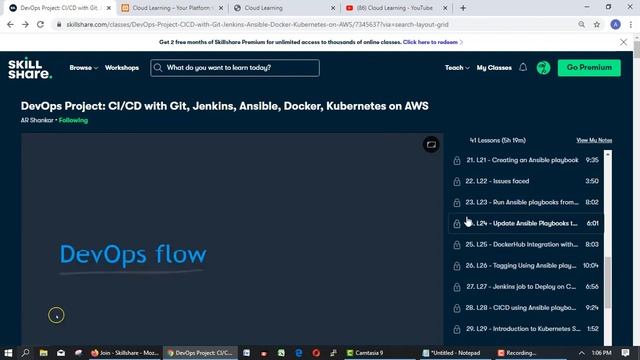
Task: Select lesson 25 DockerHub Integration
Action: (526, 244)
